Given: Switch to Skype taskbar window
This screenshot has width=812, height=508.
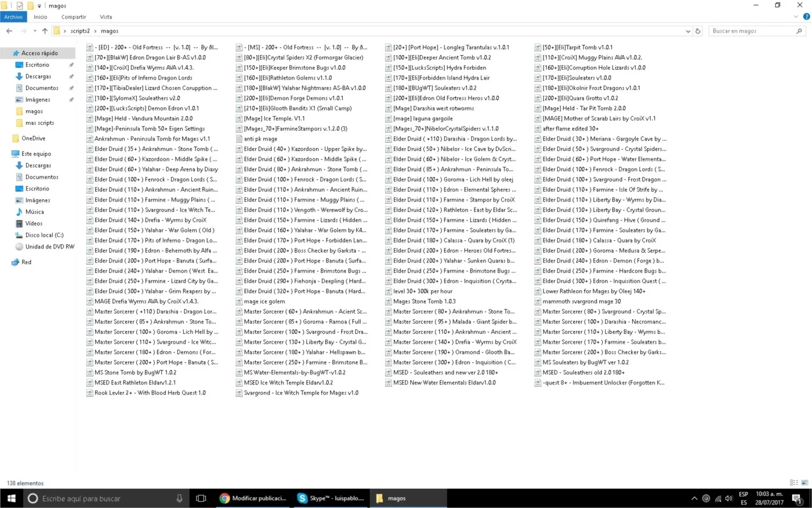Looking at the screenshot, I should [x=331, y=498].
